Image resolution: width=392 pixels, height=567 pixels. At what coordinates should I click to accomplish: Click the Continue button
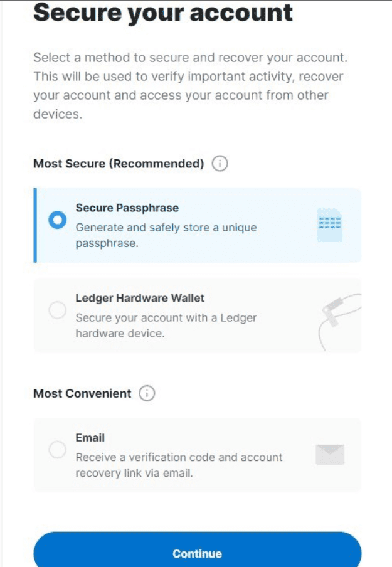(x=198, y=551)
